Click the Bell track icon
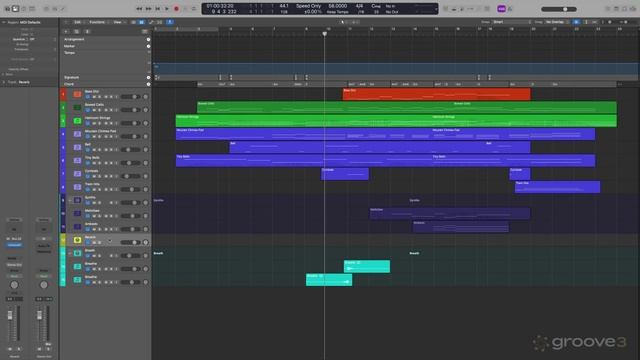 [77, 147]
